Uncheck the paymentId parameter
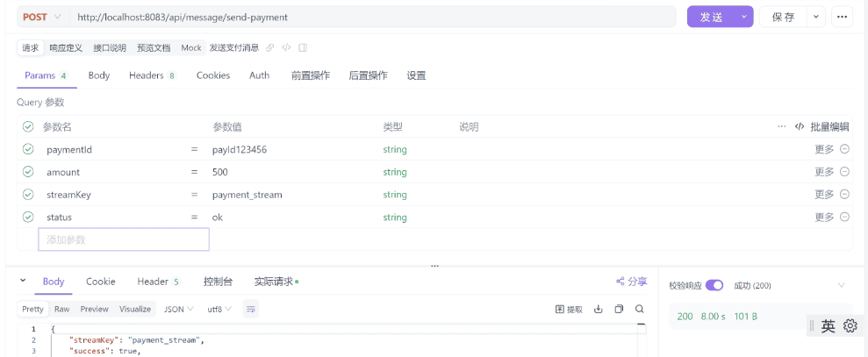The image size is (868, 357). pyautogui.click(x=28, y=149)
